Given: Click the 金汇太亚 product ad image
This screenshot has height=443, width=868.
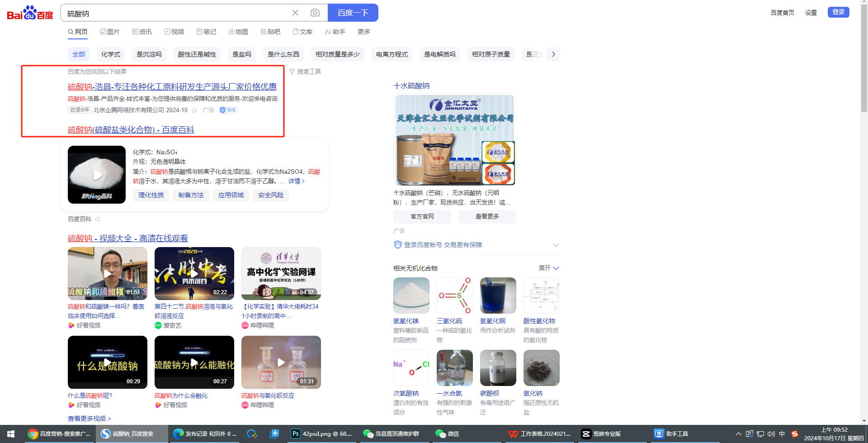Looking at the screenshot, I should click(455, 140).
